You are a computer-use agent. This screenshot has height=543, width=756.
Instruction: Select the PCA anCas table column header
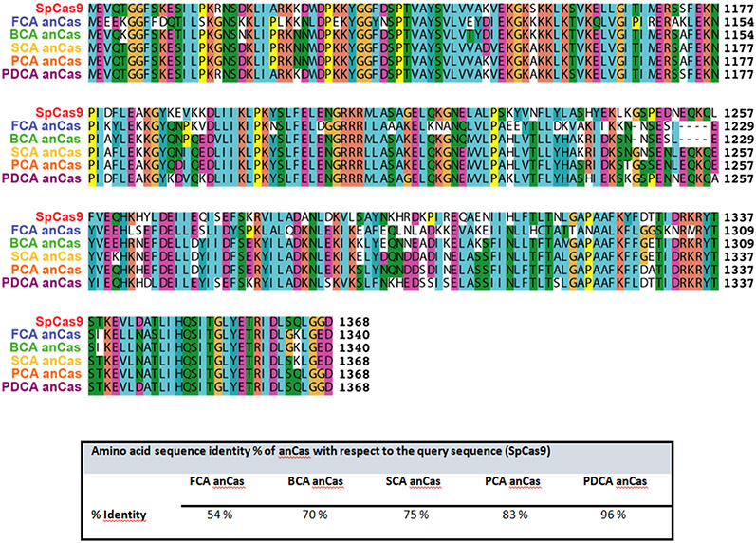512,481
